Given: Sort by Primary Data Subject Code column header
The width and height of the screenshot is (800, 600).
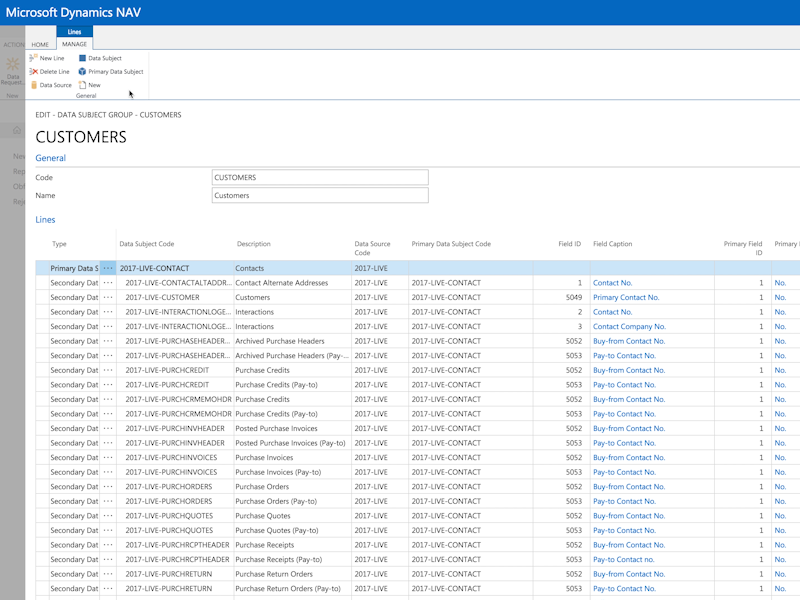Looking at the screenshot, I should pos(451,244).
